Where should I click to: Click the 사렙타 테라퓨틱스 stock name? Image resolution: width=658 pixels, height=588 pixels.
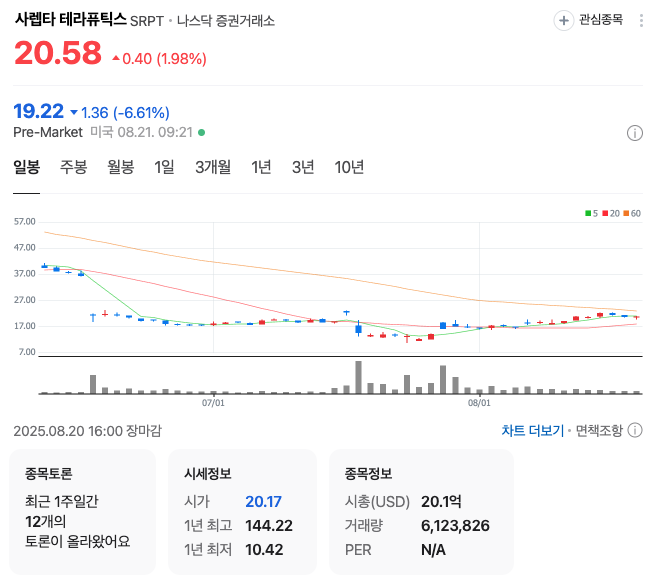pos(70,19)
